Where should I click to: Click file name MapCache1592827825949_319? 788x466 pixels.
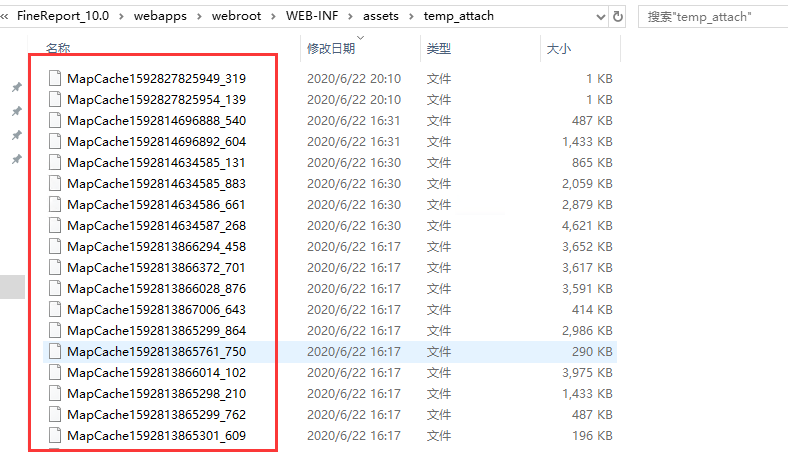pyautogui.click(x=156, y=78)
